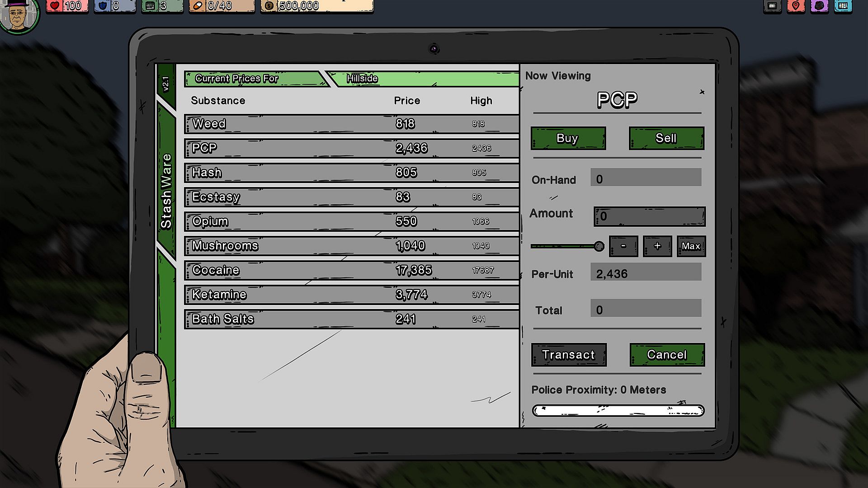Close the Now Viewing panel with X
868x488 pixels.
[x=702, y=92]
